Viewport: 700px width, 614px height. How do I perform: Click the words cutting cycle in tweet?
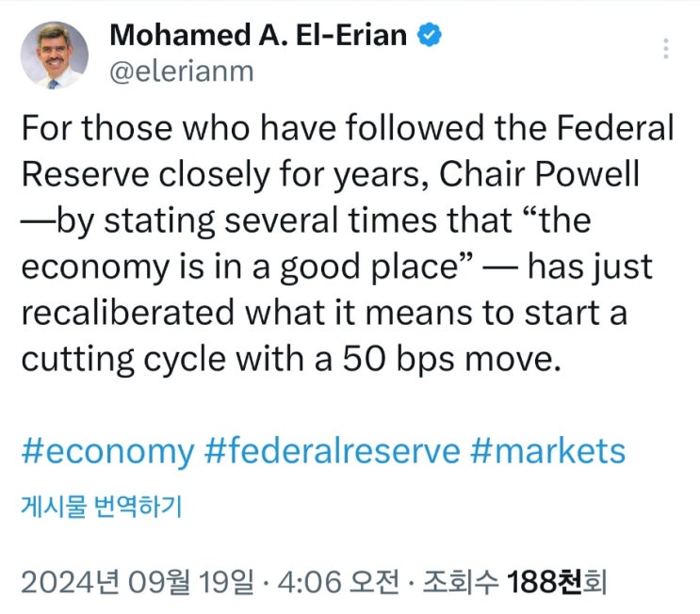point(123,360)
